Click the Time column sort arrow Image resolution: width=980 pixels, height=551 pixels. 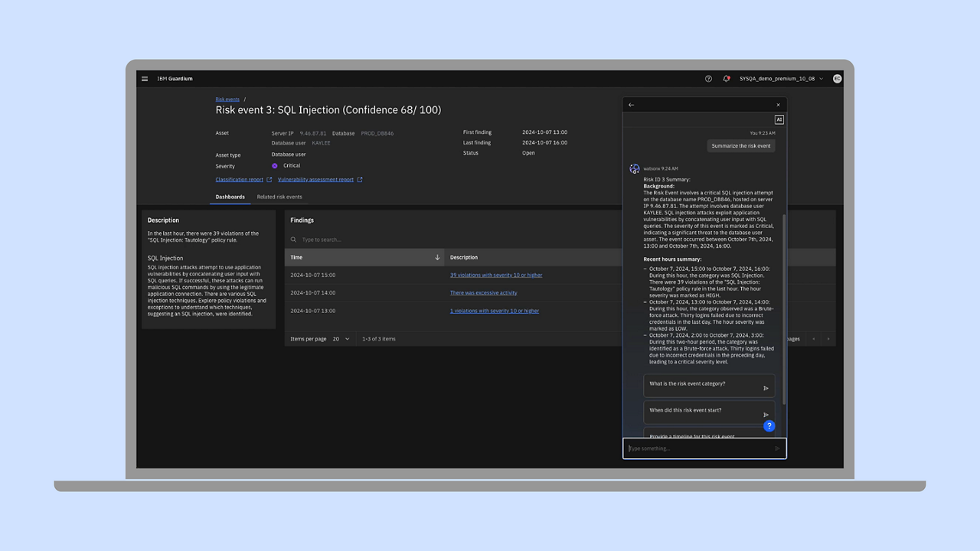coord(437,257)
